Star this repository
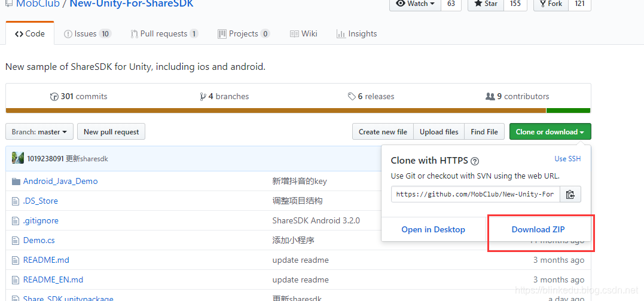 [486, 4]
